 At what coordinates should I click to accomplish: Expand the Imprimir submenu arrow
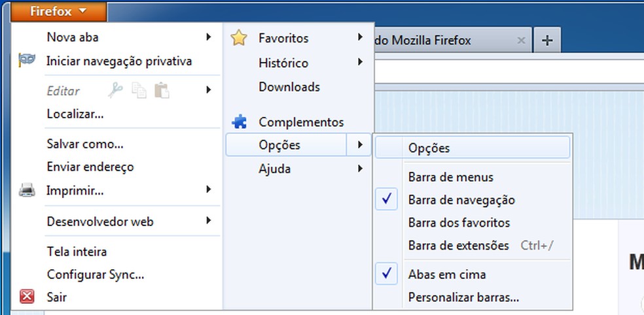209,189
